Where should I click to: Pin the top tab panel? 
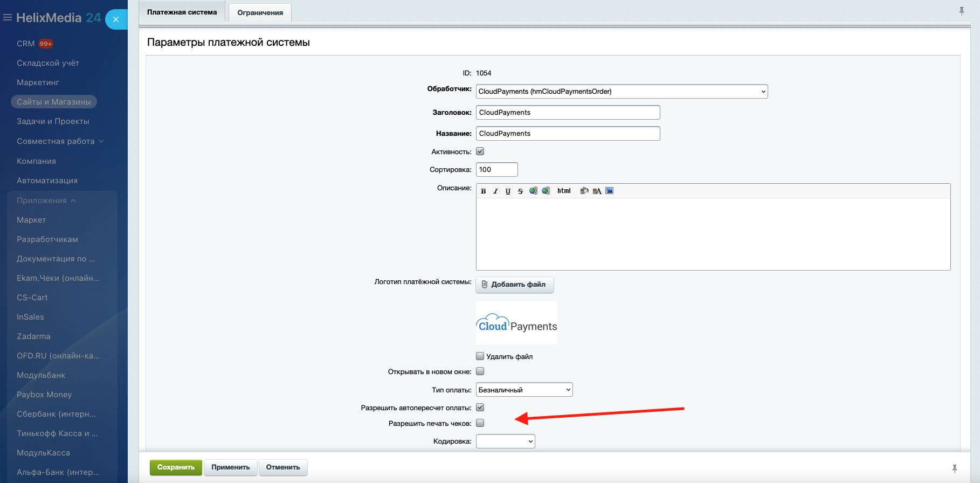962,11
